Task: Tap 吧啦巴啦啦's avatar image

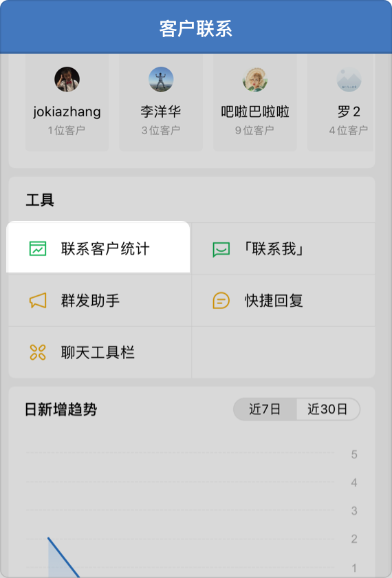Action: coord(255,79)
